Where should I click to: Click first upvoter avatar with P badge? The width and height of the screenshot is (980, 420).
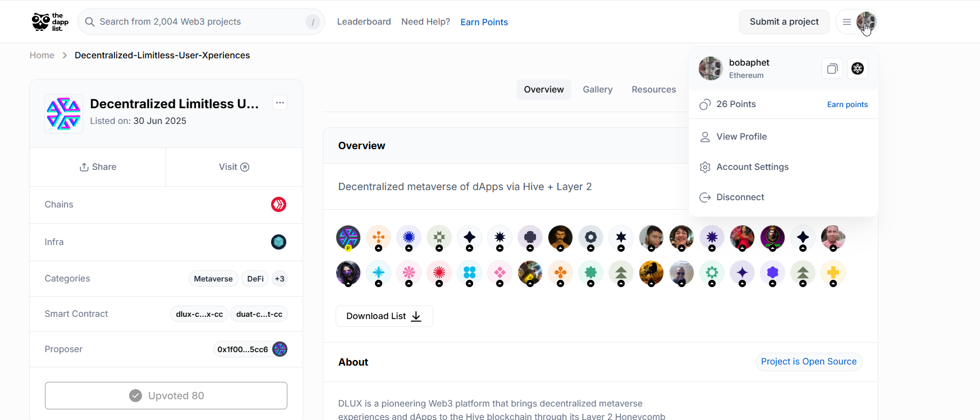click(348, 238)
